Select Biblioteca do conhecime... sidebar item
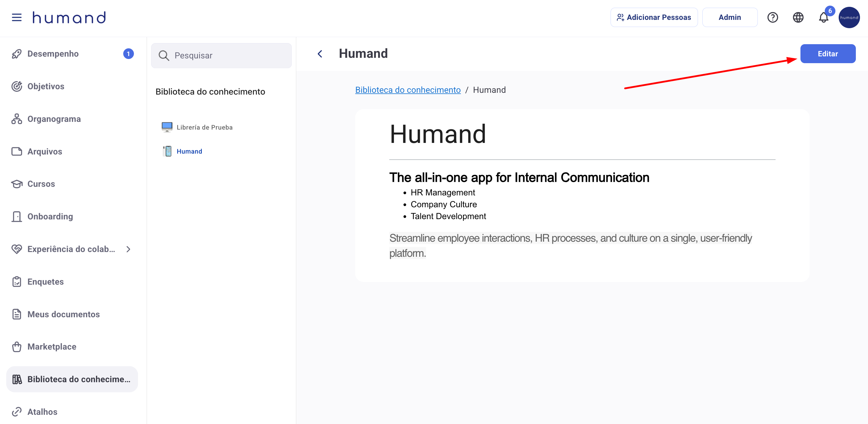 [72, 379]
